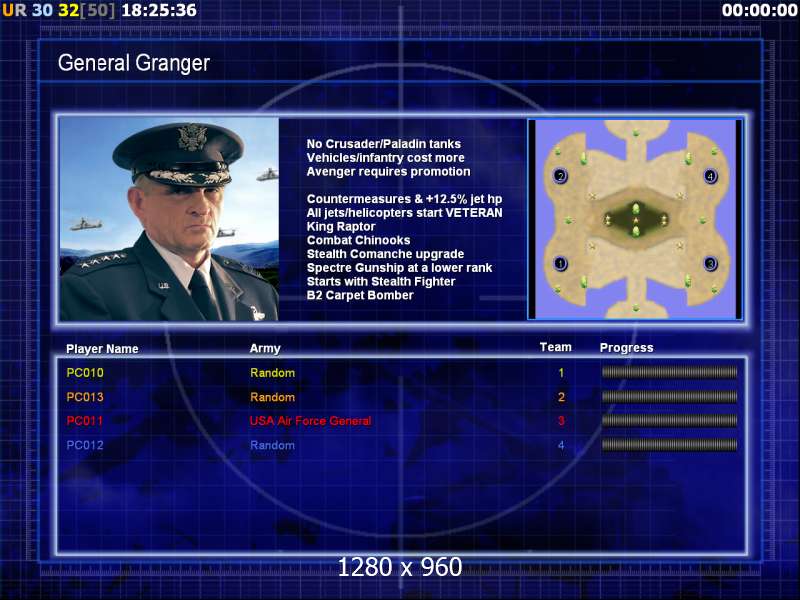Click the Random army entry for PC010
This screenshot has height=600, width=800.
pos(272,373)
